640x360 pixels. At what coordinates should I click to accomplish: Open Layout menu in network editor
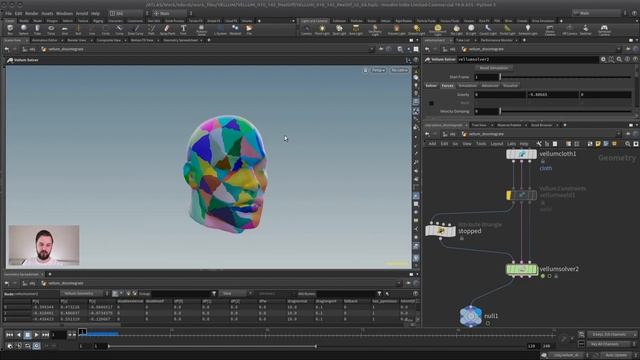tap(496, 144)
